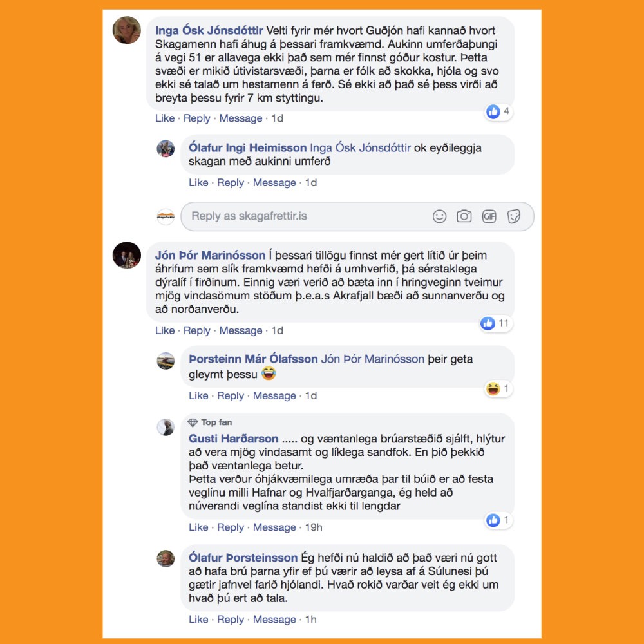644x644 pixels.
Task: Open the emoji picker in reply box
Action: 439,216
